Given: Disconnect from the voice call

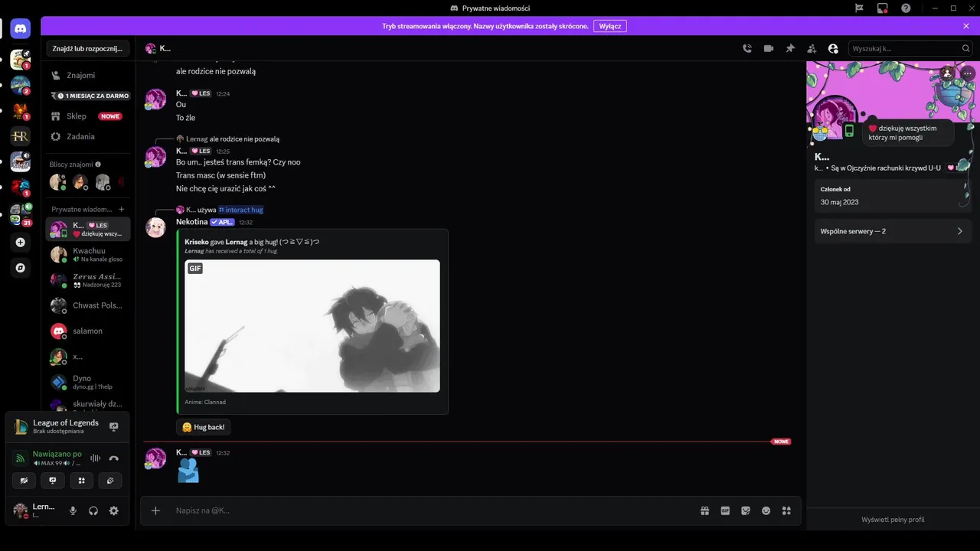Looking at the screenshot, I should coord(114,458).
